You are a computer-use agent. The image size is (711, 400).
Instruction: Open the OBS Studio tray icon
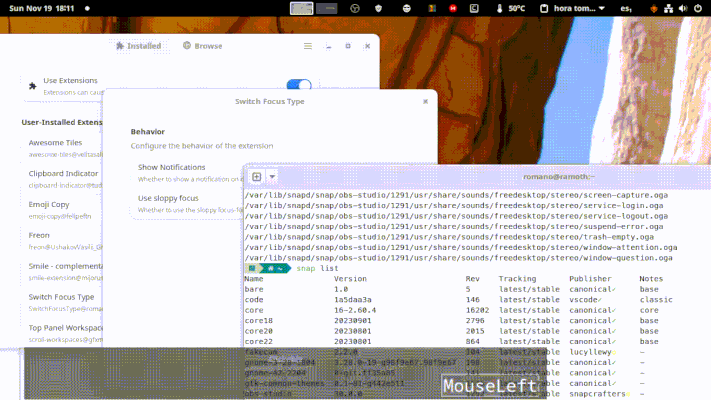[355, 8]
